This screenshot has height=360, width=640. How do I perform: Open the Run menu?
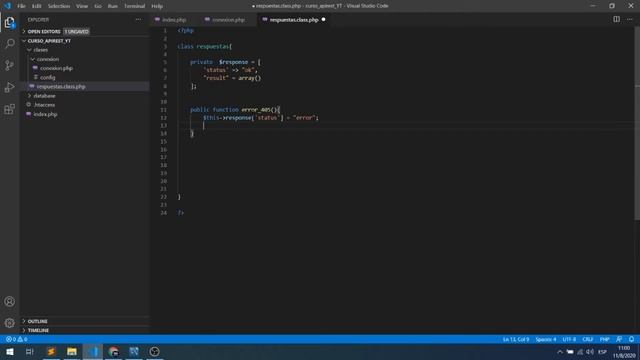coord(113,6)
